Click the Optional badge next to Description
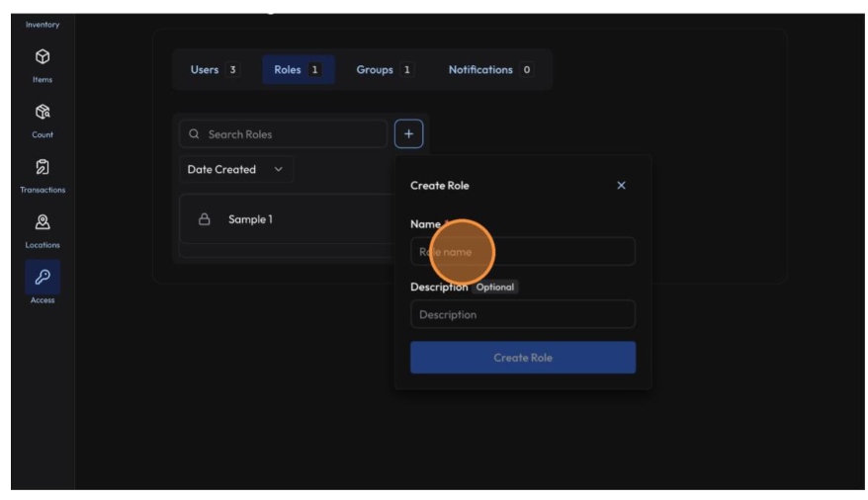Screen dimensions: 868x500 (x=495, y=288)
